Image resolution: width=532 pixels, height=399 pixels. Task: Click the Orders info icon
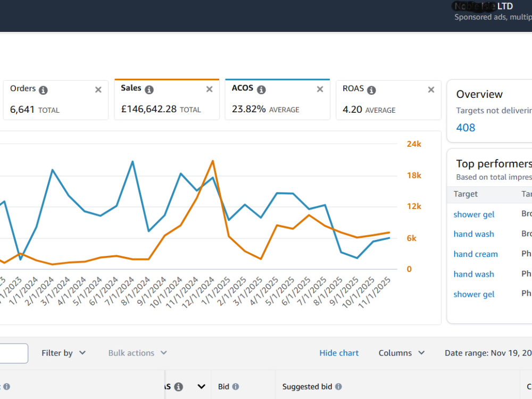(43, 90)
